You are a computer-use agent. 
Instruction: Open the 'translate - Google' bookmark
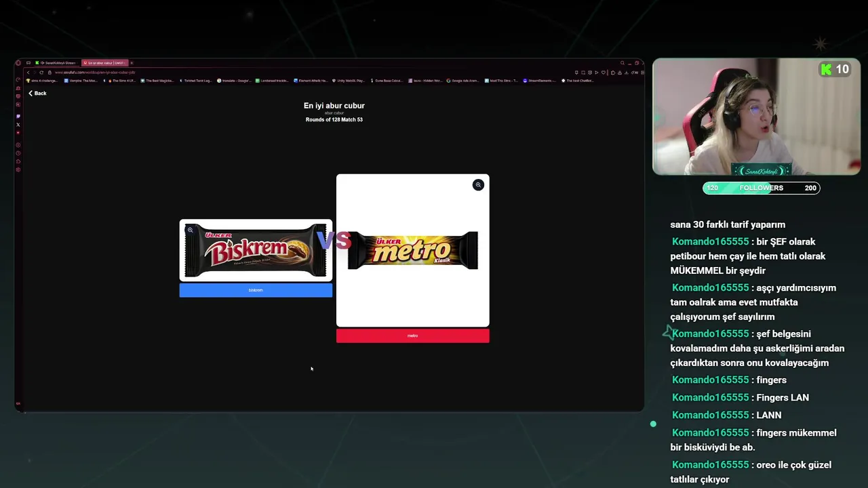pyautogui.click(x=235, y=81)
